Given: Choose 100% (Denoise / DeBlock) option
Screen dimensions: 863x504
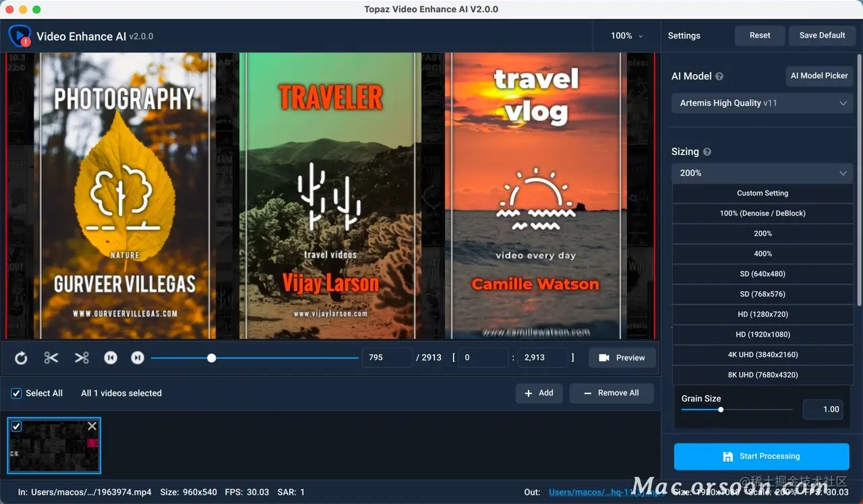Looking at the screenshot, I should [x=763, y=213].
